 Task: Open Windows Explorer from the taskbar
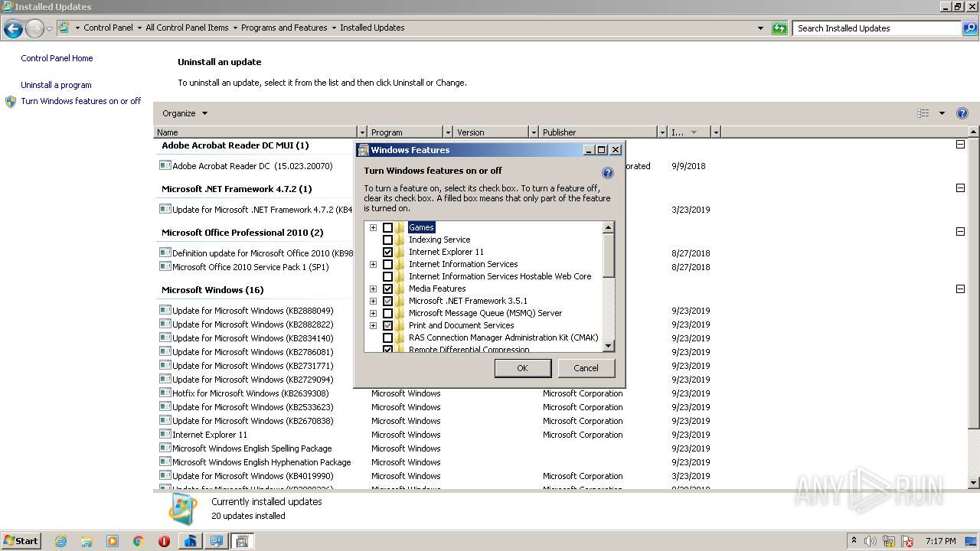click(x=87, y=541)
